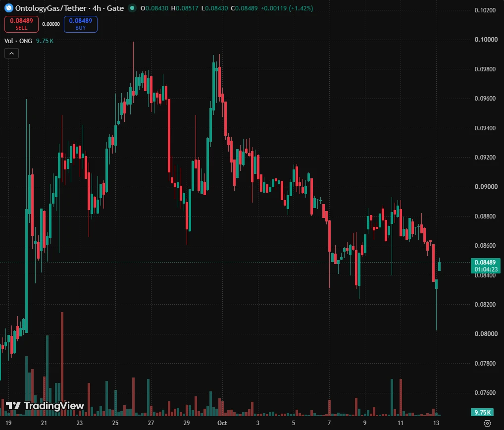Click the closing value C0.08489 in the header
This screenshot has width=504, height=430.
244,8
